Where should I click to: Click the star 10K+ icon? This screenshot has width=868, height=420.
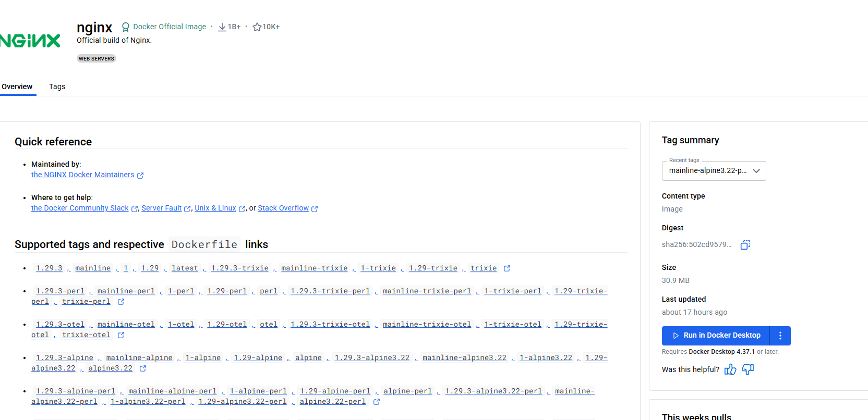pyautogui.click(x=257, y=27)
